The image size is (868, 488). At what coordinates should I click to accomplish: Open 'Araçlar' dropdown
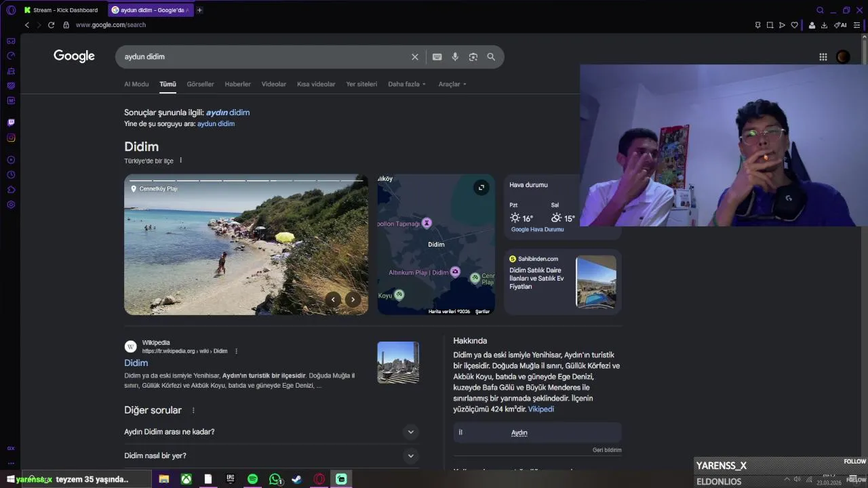coord(452,84)
